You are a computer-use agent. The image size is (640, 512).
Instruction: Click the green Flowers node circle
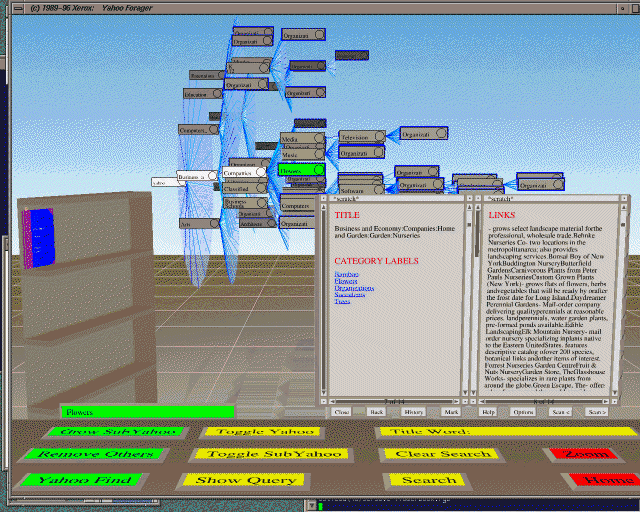tap(319, 169)
